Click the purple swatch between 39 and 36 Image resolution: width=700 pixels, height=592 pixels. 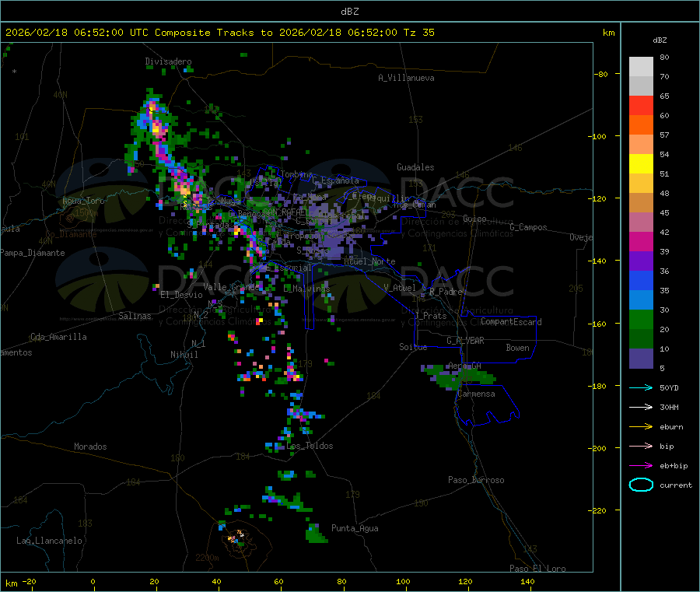pos(641,261)
